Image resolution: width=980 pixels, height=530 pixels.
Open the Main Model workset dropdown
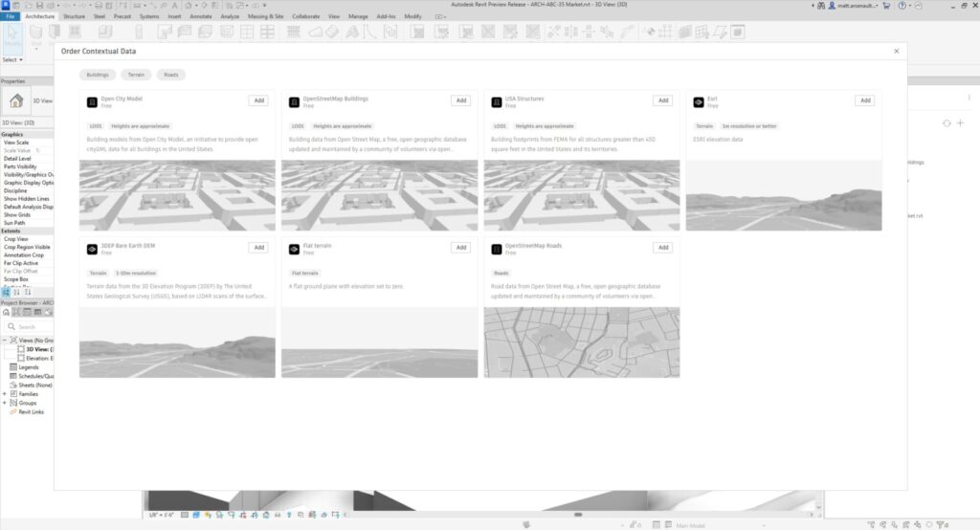pyautogui.click(x=720, y=525)
